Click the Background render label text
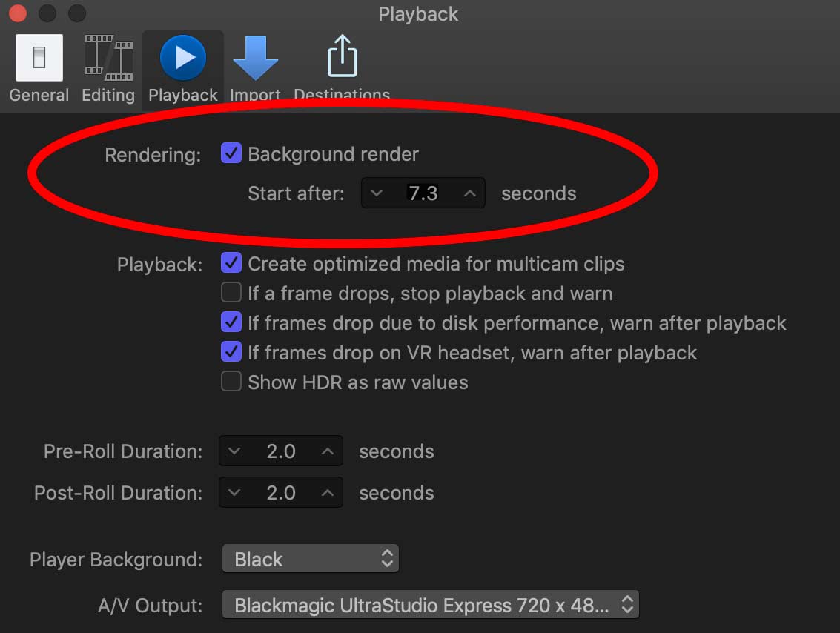This screenshot has height=633, width=840. pyautogui.click(x=333, y=154)
